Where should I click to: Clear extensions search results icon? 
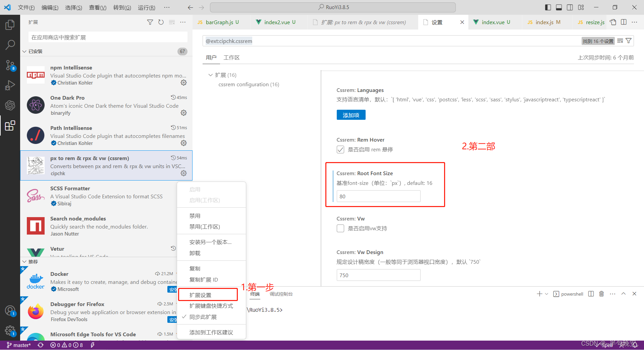[172, 22]
